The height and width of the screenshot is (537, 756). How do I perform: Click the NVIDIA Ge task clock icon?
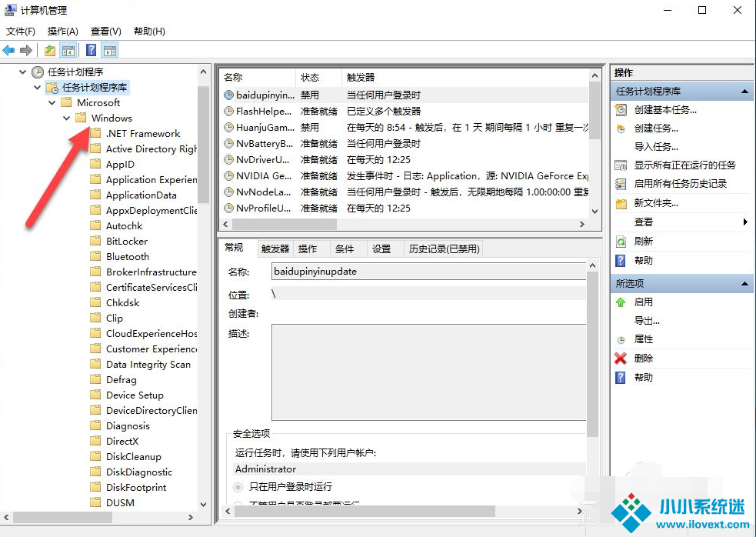click(x=228, y=176)
